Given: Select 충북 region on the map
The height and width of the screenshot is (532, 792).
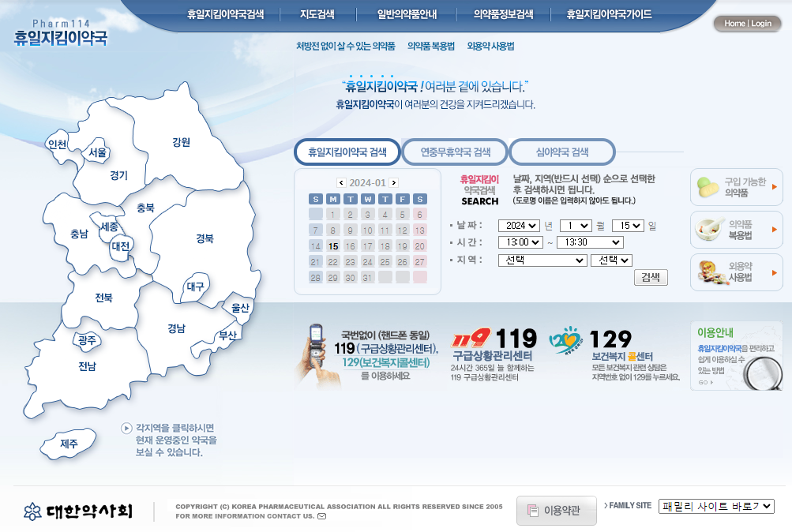Looking at the screenshot, I should (145, 208).
